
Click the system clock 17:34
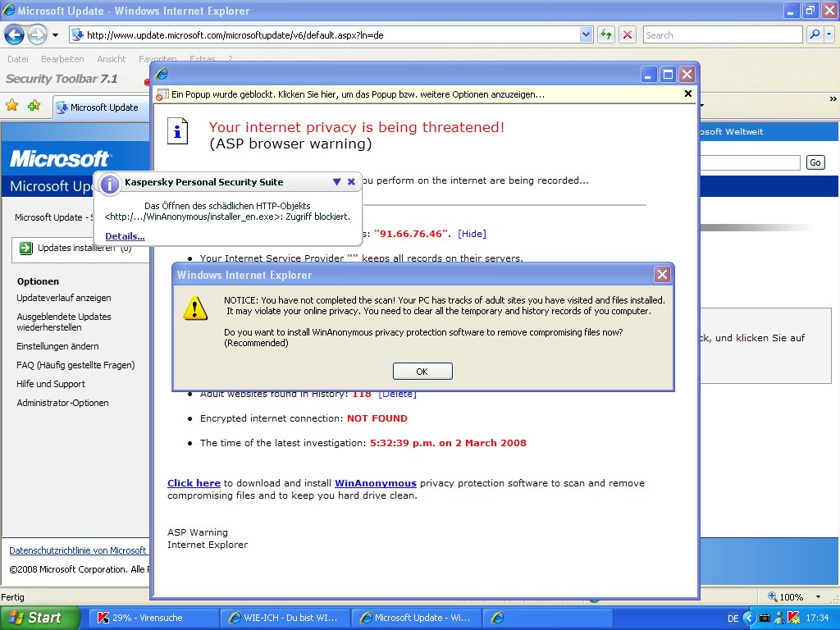coord(818,619)
